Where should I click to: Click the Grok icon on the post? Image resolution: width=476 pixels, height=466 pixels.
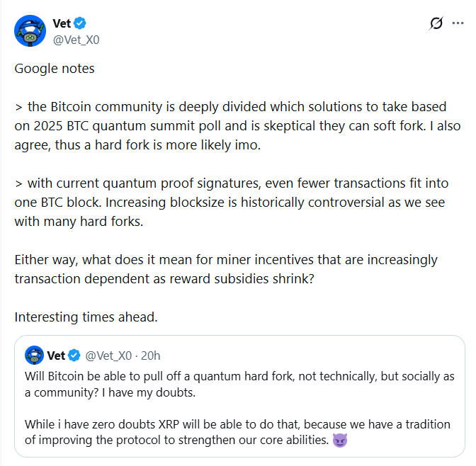[437, 23]
